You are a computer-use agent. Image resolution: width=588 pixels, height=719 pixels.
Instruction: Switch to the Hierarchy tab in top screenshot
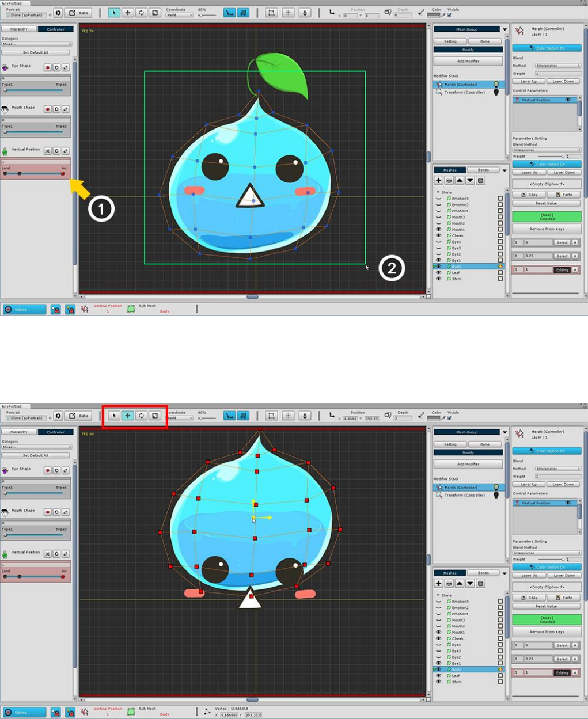[x=19, y=29]
